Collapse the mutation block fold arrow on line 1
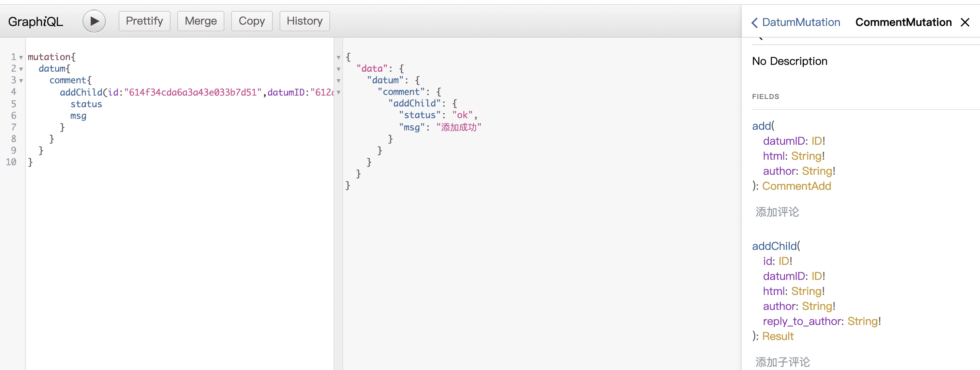 21,57
